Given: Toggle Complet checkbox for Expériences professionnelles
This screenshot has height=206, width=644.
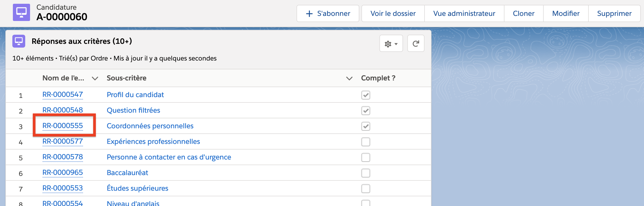Looking at the screenshot, I should (365, 142).
